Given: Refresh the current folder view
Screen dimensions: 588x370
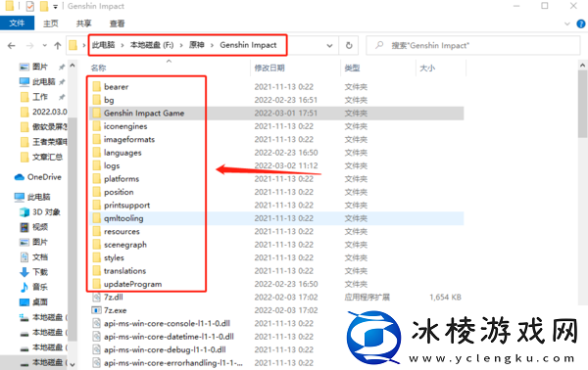Looking at the screenshot, I should point(349,46).
